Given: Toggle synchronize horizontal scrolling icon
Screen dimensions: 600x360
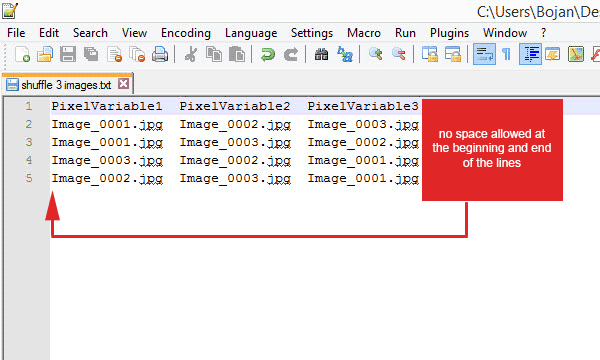Looking at the screenshot, I should (x=452, y=54).
